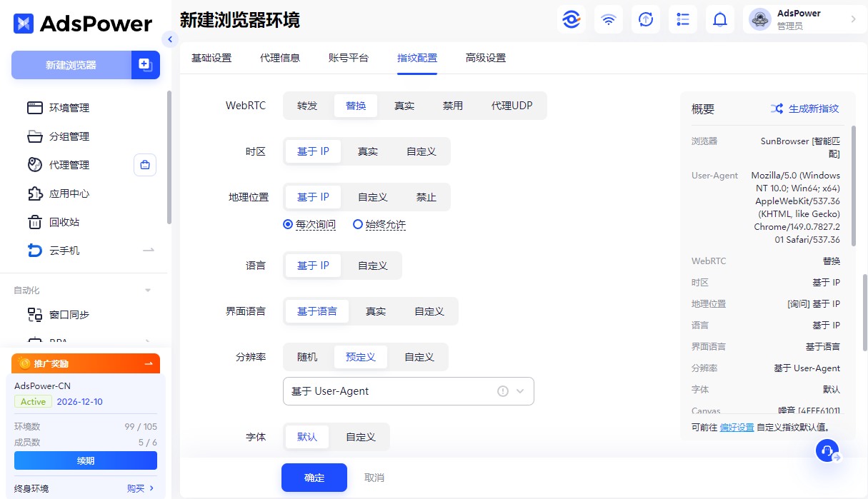Click the eye-shaped icon in header
Viewport: 868px width, 499px height.
[572, 19]
